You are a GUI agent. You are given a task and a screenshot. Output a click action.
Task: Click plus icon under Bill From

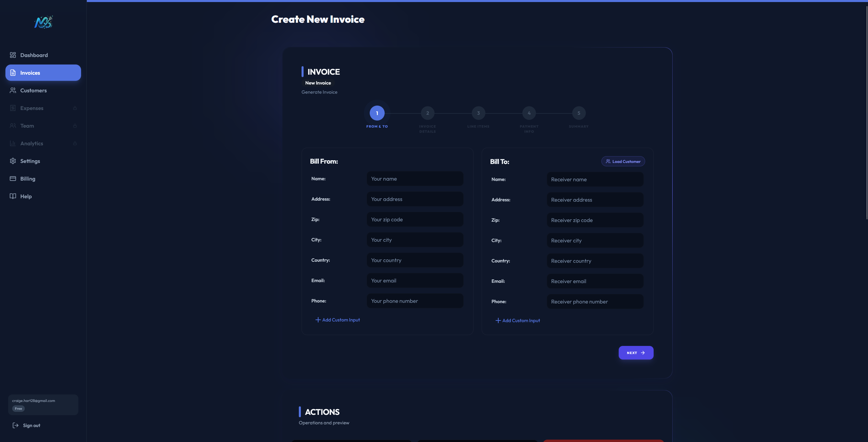pyautogui.click(x=318, y=320)
